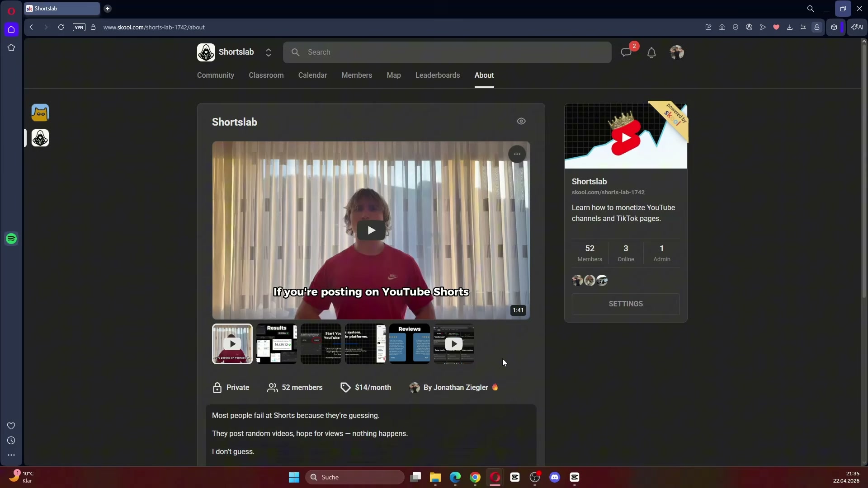Open Opera bookmarks star in sidebar
Viewport: 868px width, 488px height.
tap(11, 47)
